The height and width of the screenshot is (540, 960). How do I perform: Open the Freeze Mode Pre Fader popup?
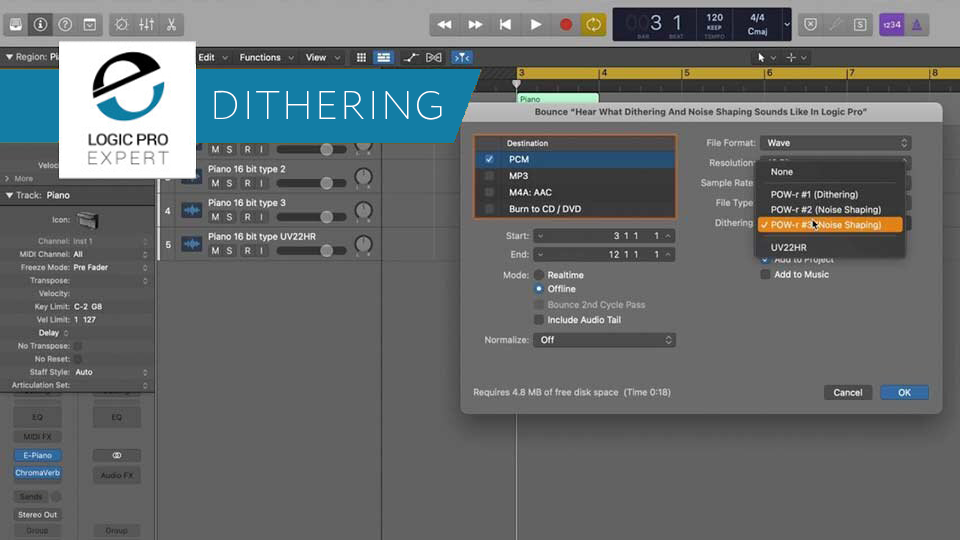pos(110,268)
